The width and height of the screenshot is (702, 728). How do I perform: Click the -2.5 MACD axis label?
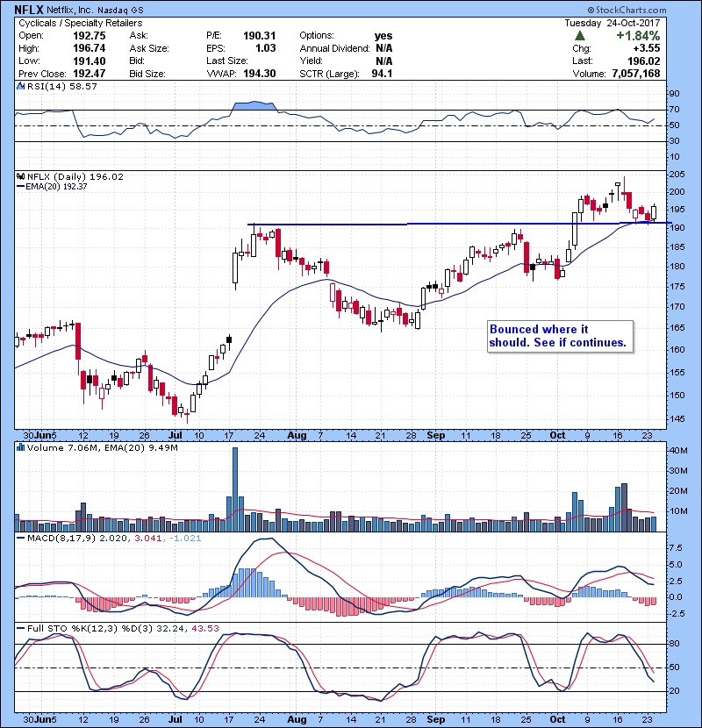tap(677, 614)
